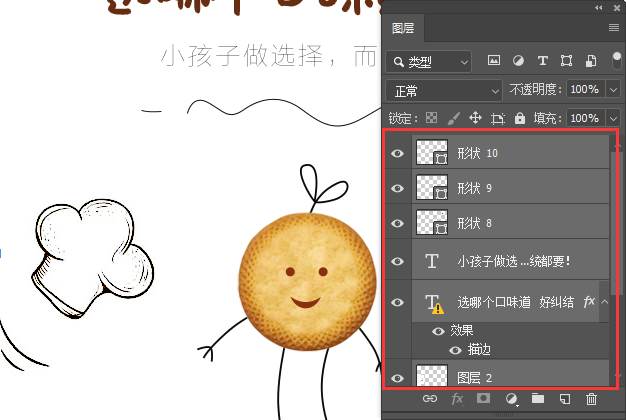Click text icon of 小孩子做选 layer
The height and width of the screenshot is (420, 626).
click(432, 261)
